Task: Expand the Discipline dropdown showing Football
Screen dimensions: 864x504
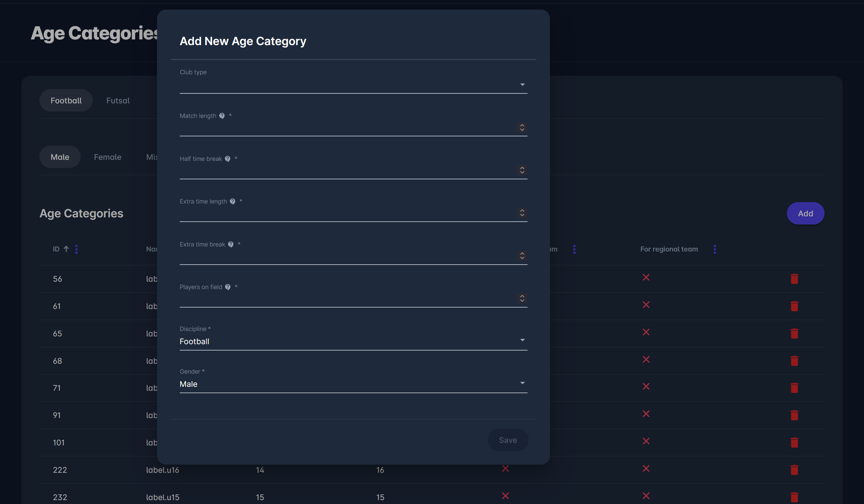Action: point(353,341)
